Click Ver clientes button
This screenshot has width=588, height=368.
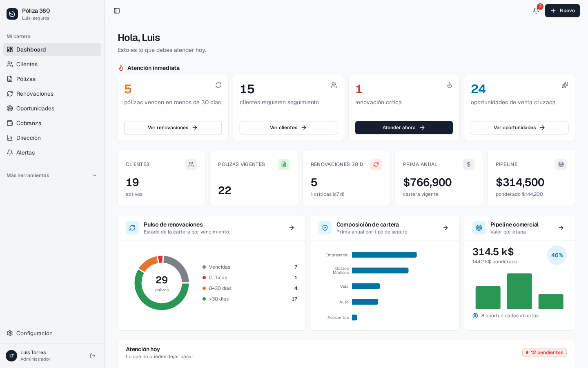tap(288, 128)
